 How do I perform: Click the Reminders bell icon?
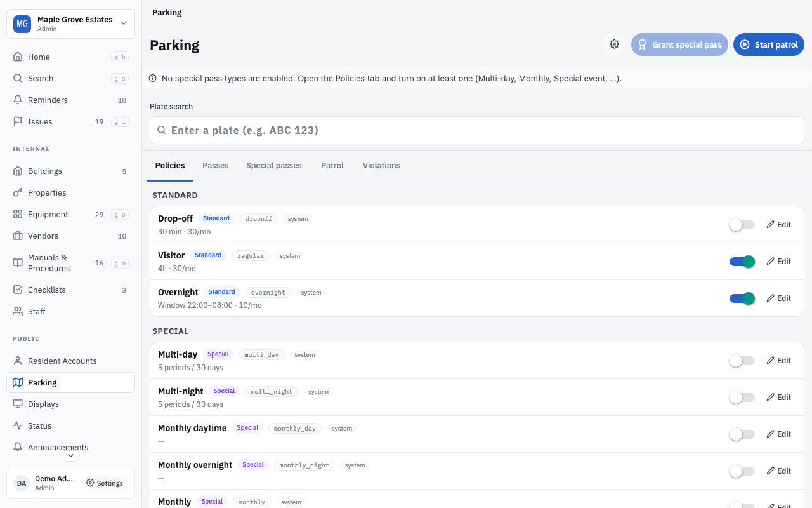pyautogui.click(x=18, y=100)
